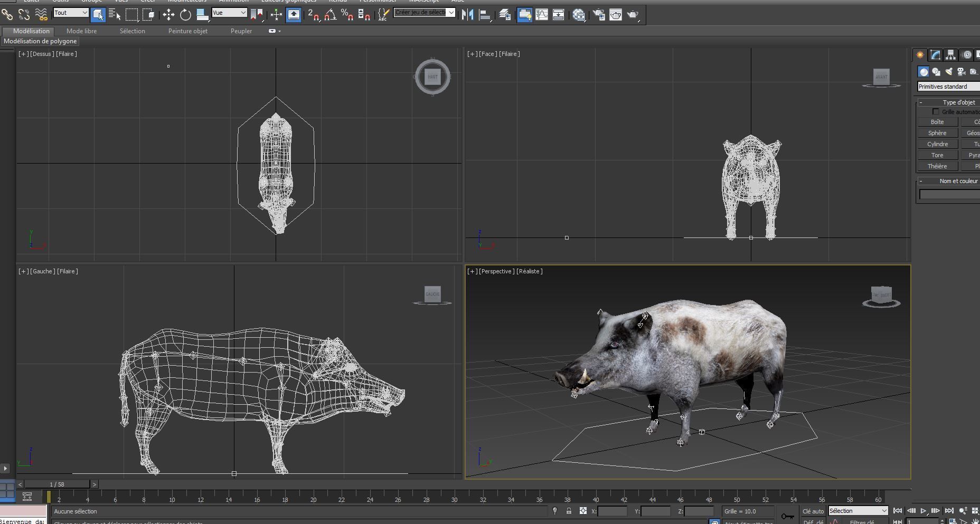Select the Shapes category icon

coord(936,72)
